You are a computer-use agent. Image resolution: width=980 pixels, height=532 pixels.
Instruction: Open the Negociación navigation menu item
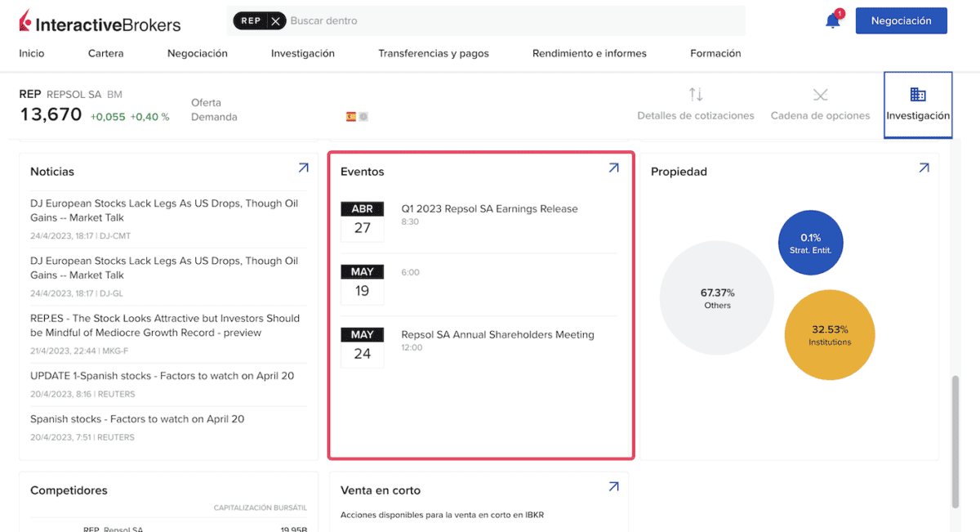point(198,53)
